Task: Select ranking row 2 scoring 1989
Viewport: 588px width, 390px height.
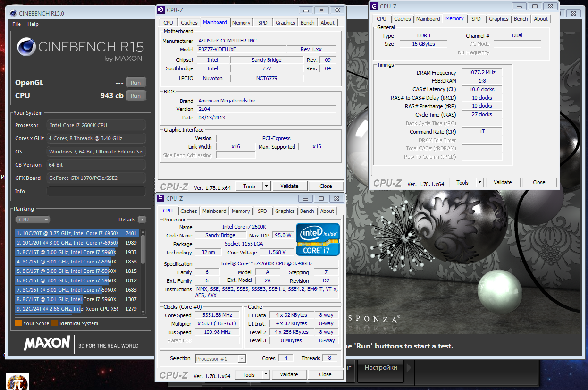Action: pyautogui.click(x=77, y=243)
